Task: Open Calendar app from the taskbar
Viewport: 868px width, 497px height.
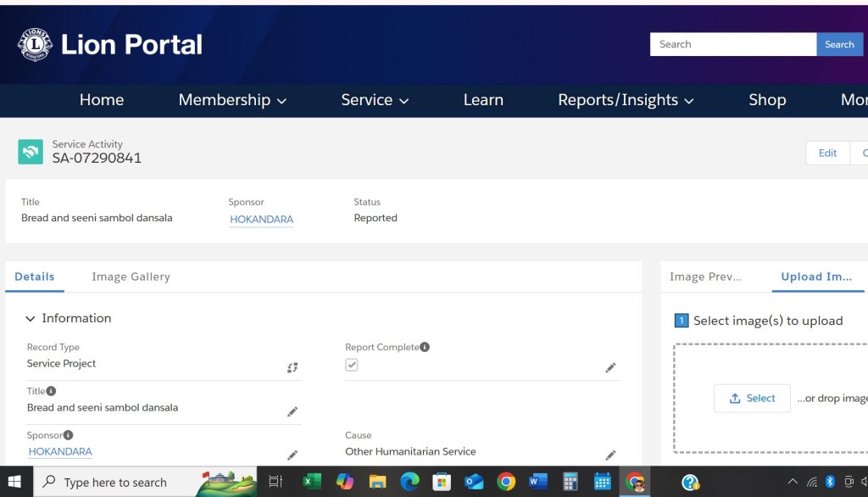Action: 603,482
